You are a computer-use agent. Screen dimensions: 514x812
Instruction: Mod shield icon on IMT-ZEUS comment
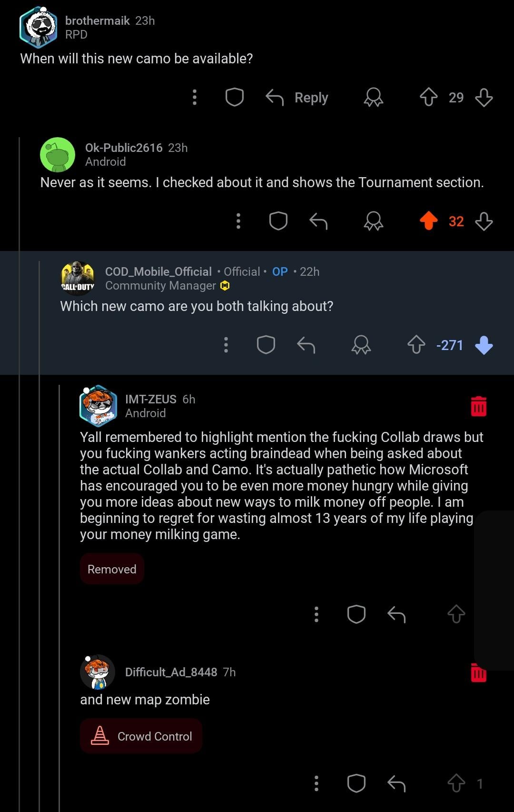pyautogui.click(x=356, y=614)
